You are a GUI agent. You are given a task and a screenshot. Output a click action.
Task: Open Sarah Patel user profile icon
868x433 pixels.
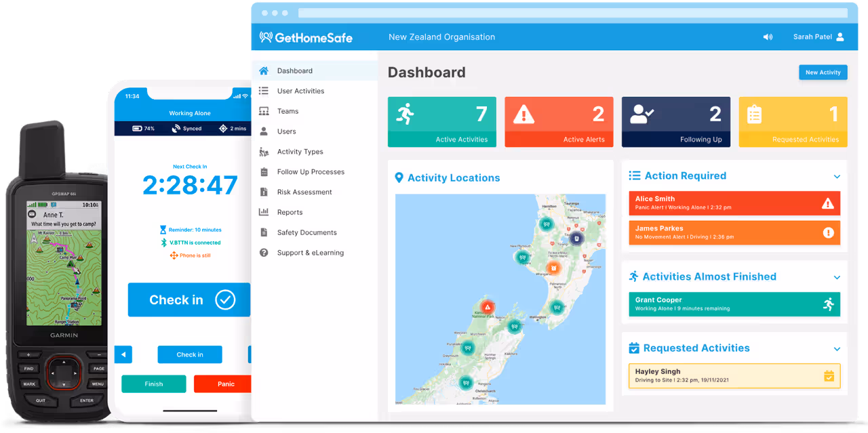click(x=840, y=37)
